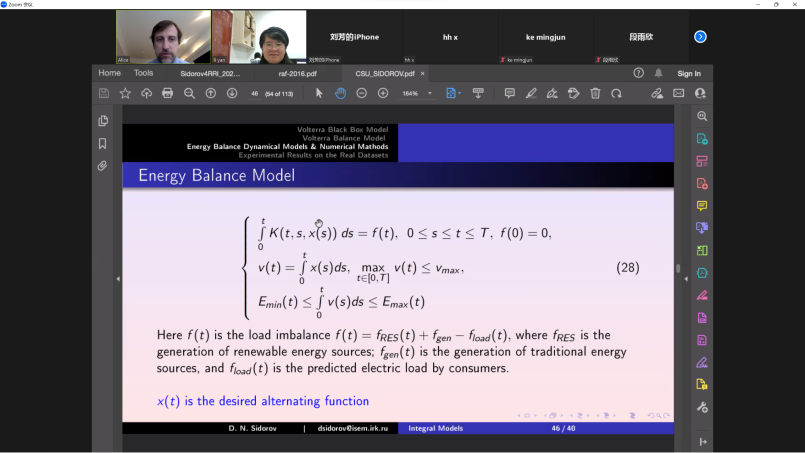Bookmark the file with the star icon

pyautogui.click(x=125, y=93)
